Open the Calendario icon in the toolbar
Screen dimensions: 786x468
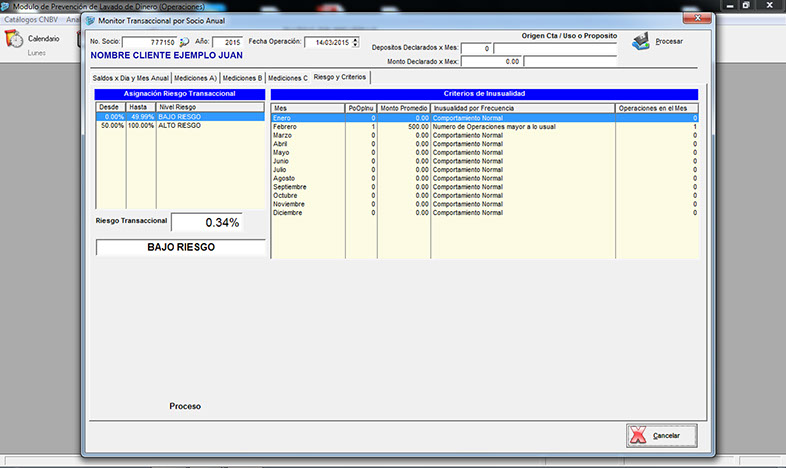(15, 39)
